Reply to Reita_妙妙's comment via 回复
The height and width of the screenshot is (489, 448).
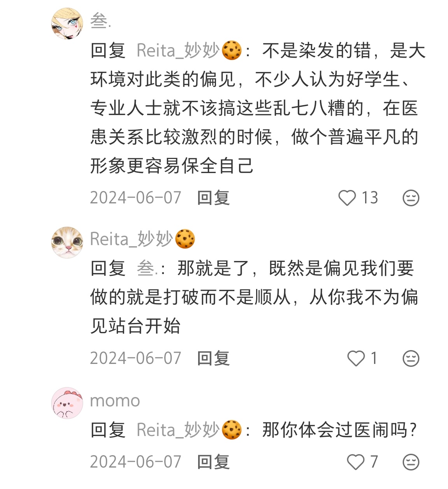213,358
